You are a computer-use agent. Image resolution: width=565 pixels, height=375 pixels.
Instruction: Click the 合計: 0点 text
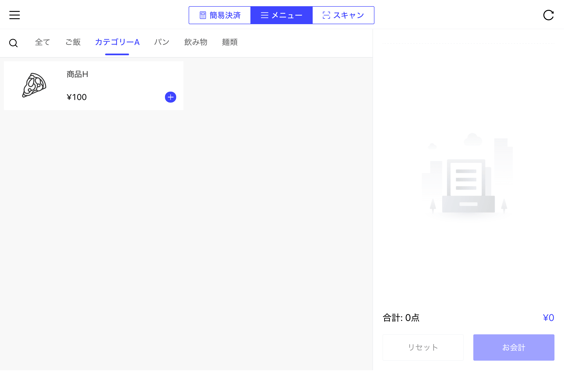pyautogui.click(x=401, y=318)
